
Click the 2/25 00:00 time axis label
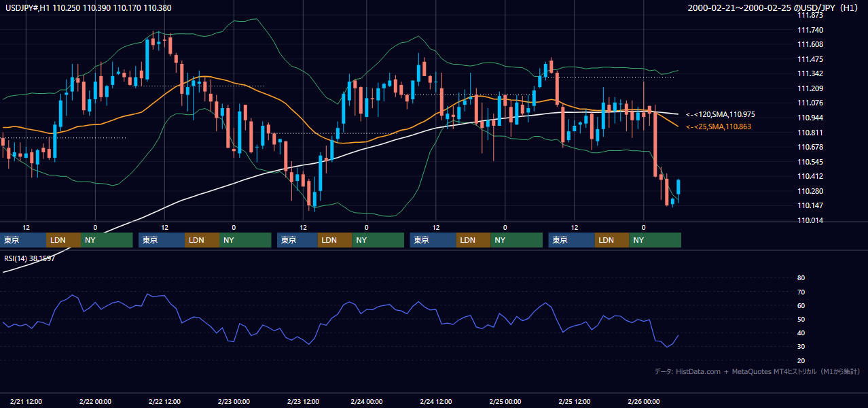pyautogui.click(x=505, y=401)
